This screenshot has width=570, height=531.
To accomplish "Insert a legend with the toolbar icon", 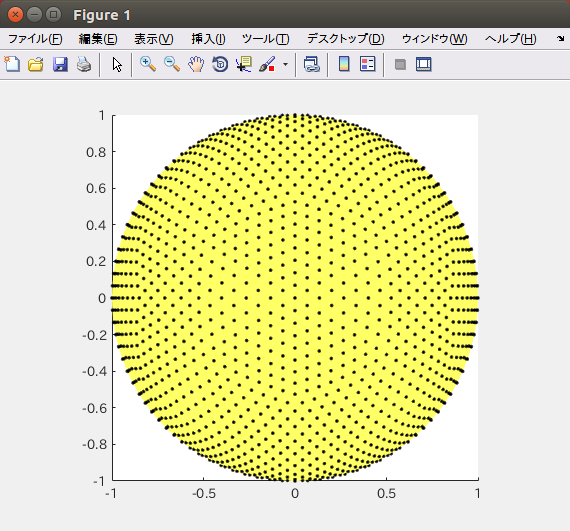I will click(x=368, y=64).
